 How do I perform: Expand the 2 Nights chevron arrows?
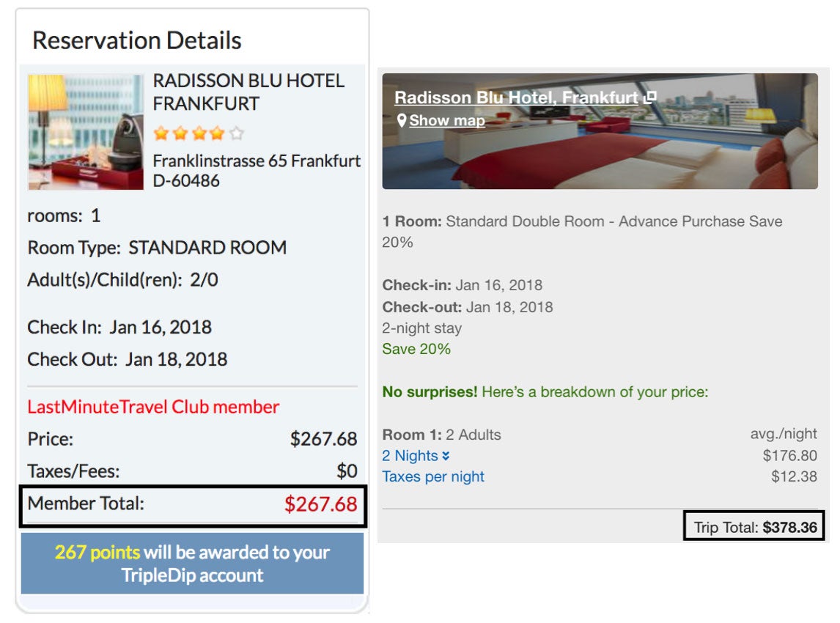[x=446, y=456]
